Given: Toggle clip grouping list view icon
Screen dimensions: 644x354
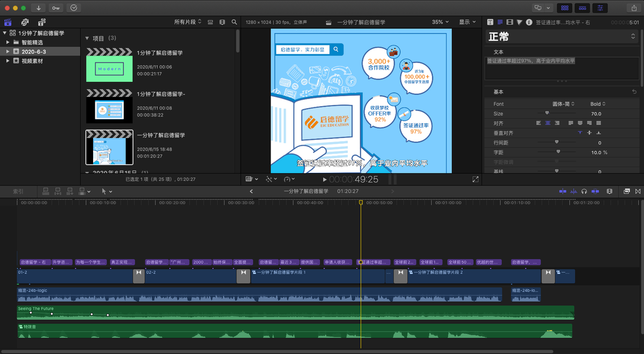Looking at the screenshot, I should (x=210, y=22).
